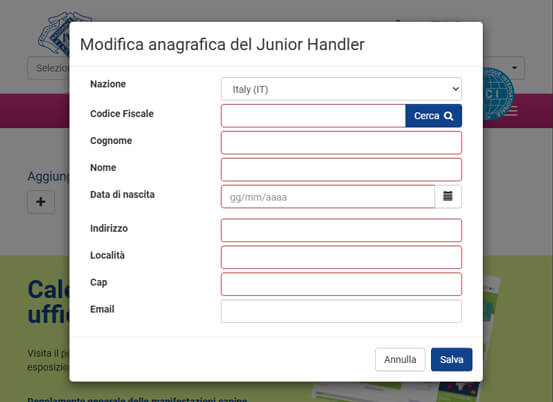Click the Codice Fiscale input field

[x=314, y=116]
